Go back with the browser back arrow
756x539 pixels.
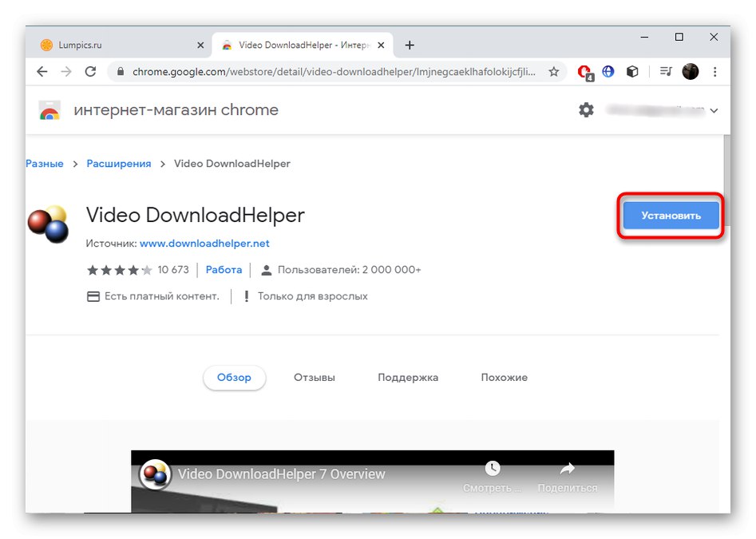point(42,72)
